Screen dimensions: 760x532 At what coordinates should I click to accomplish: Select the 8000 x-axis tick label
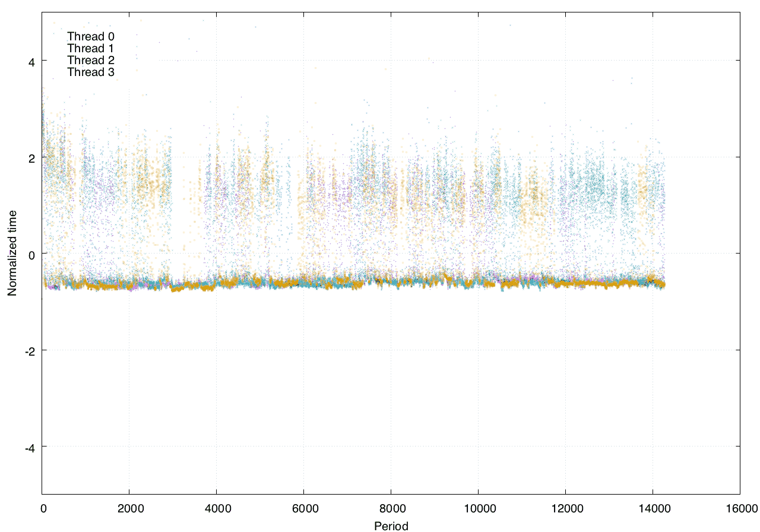(x=391, y=508)
